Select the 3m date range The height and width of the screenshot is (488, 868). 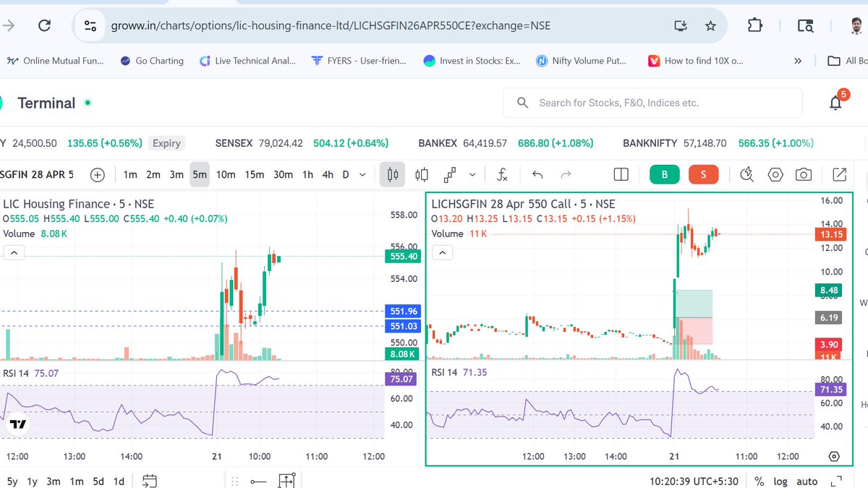[x=53, y=481]
